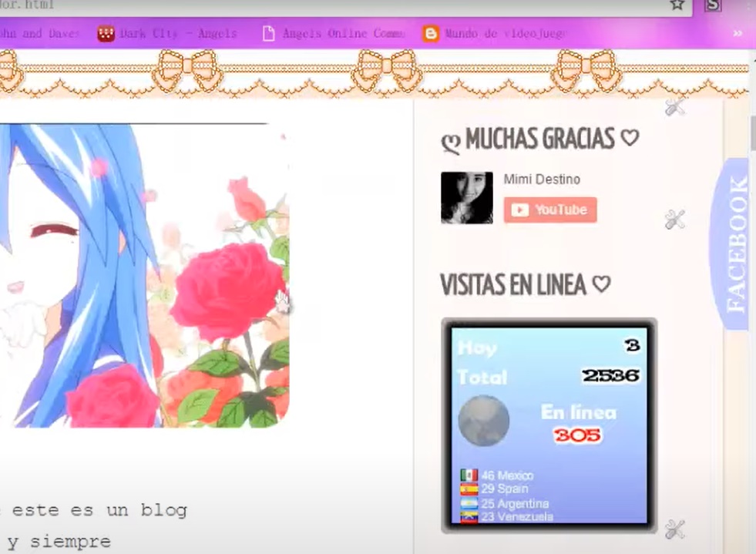Viewport: 756px width, 554px height.
Task: Click the '23 Venezuela' visitor entry
Action: pos(517,517)
